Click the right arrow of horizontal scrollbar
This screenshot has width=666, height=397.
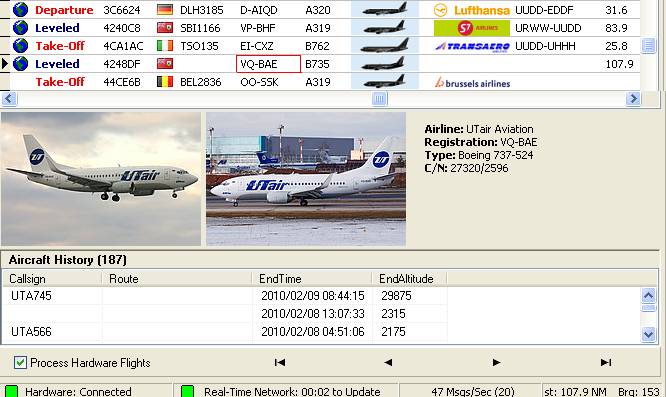click(633, 99)
